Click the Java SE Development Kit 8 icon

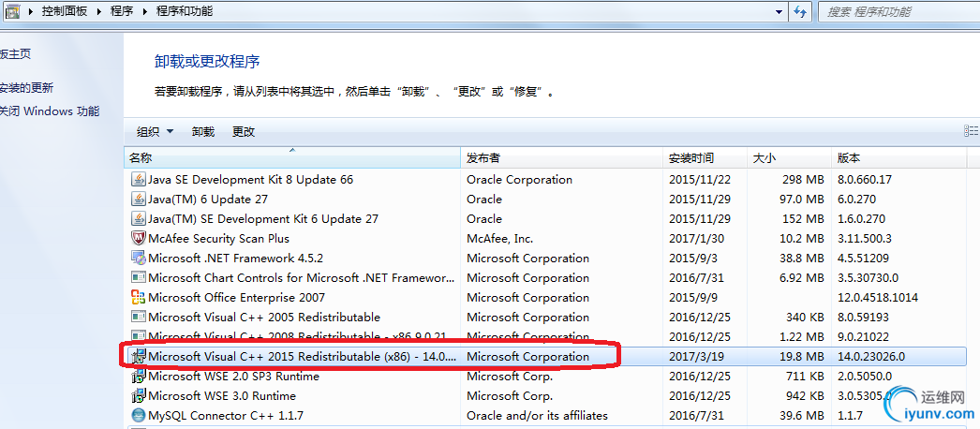[x=138, y=180]
